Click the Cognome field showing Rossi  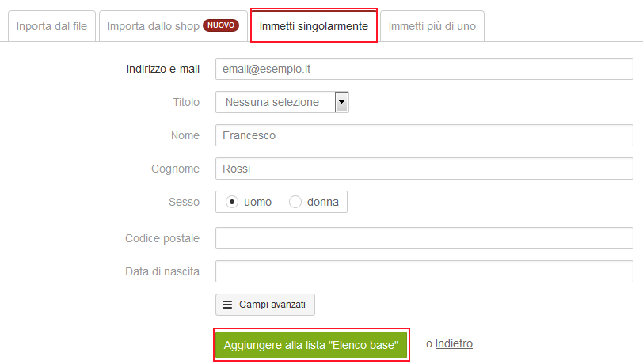(424, 169)
